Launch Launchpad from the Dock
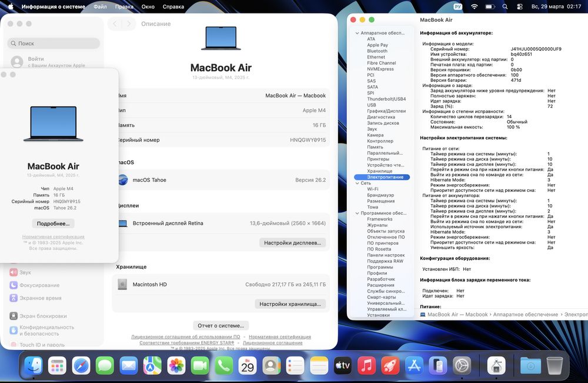The image size is (588, 383). (57, 365)
